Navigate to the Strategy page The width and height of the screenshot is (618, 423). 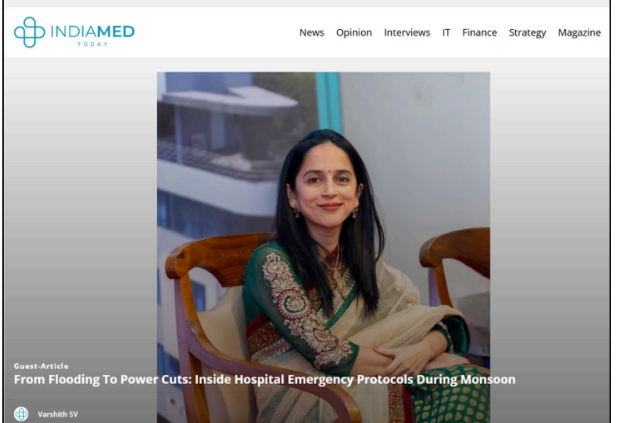pyautogui.click(x=527, y=33)
